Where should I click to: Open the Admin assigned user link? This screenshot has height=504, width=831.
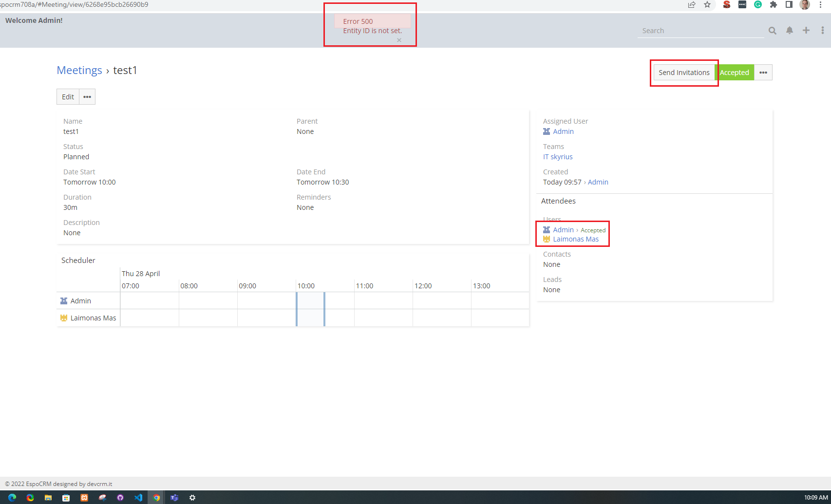[563, 131]
